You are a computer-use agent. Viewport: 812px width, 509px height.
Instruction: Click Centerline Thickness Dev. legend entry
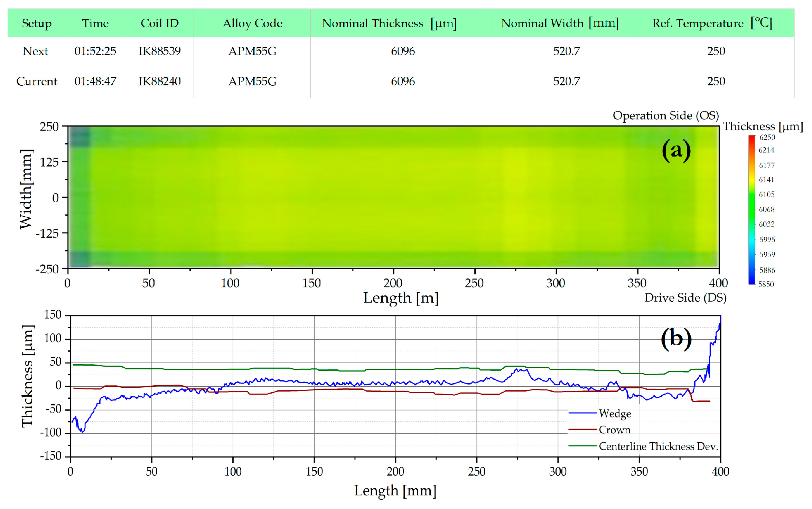point(658,446)
